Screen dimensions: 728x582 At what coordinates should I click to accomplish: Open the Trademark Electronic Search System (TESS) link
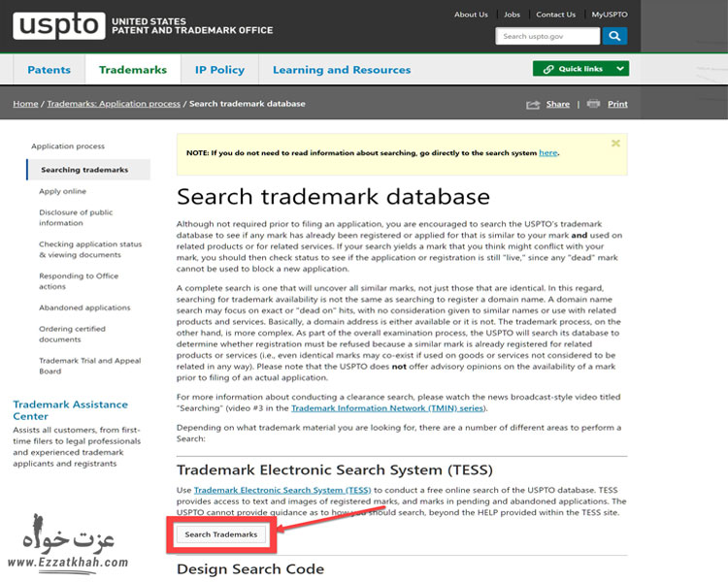point(282,491)
